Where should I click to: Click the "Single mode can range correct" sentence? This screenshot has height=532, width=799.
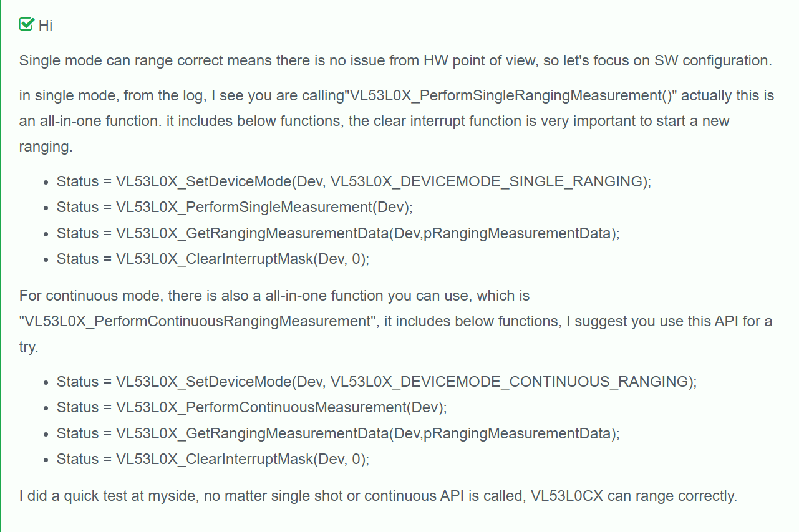[396, 60]
